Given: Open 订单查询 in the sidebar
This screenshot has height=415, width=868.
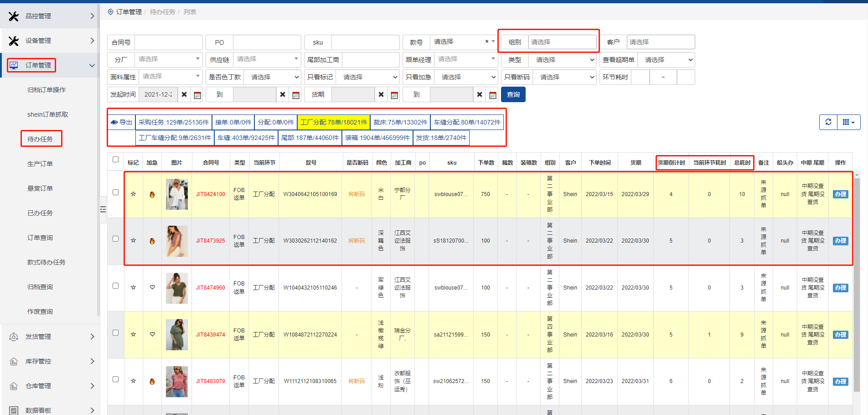Looking at the screenshot, I should pos(40,238).
